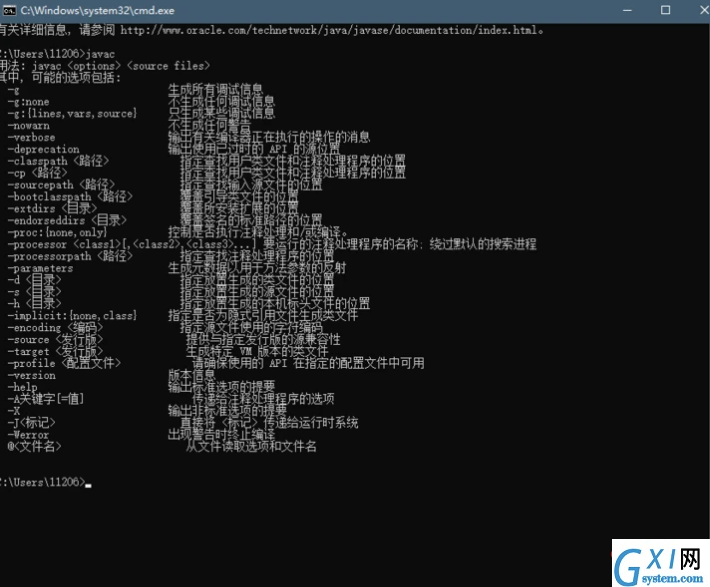Click the cmd.exe window title text
Screen dimensions: 710x587
97,10
